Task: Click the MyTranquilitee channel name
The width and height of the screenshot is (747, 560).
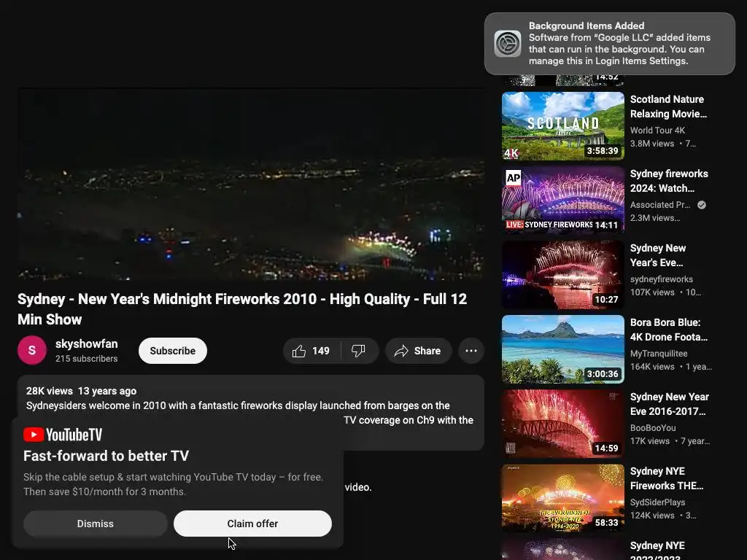Action: [x=659, y=354]
